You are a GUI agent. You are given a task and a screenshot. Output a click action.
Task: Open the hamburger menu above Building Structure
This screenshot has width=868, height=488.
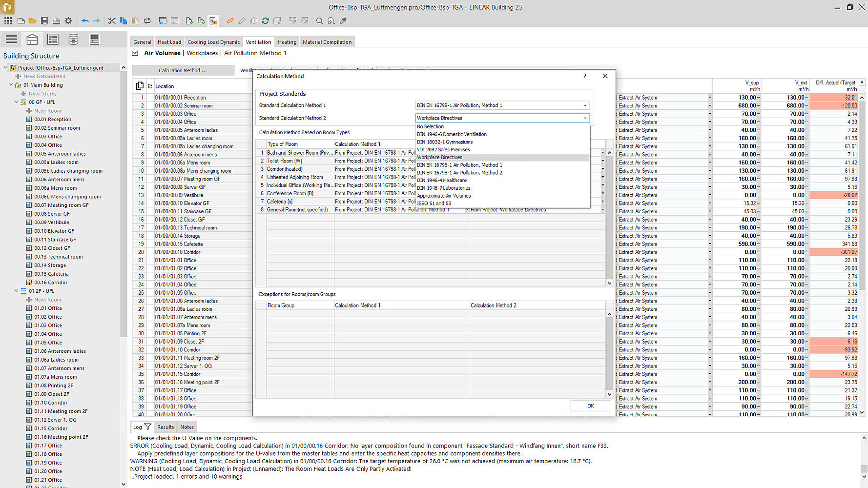point(11,40)
